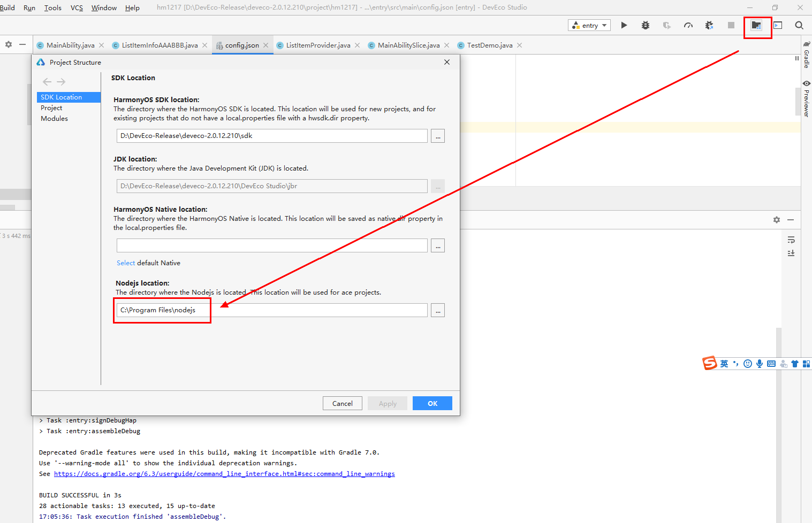Image resolution: width=812 pixels, height=523 pixels.
Task: Open the VCS menu
Action: pos(77,7)
